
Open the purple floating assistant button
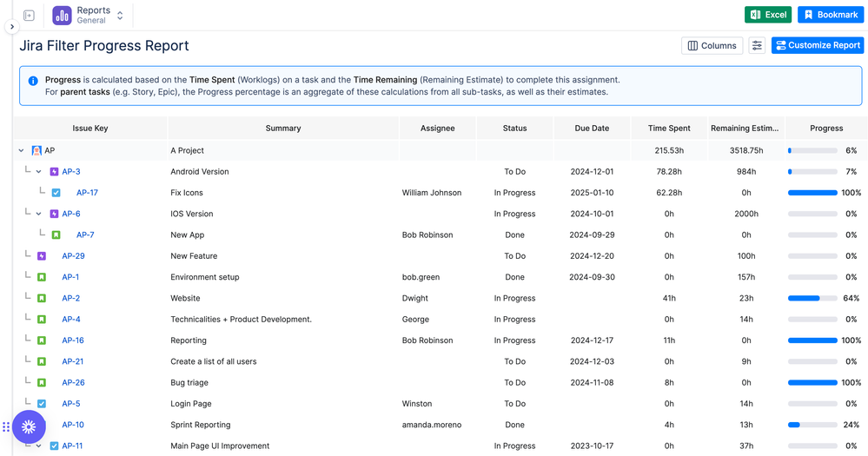tap(29, 426)
